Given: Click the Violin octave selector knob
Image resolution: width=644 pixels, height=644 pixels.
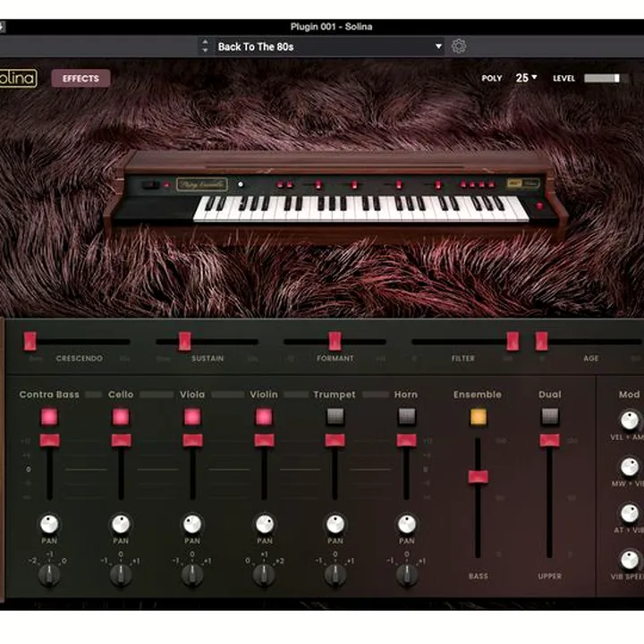Looking at the screenshot, I should (x=264, y=574).
